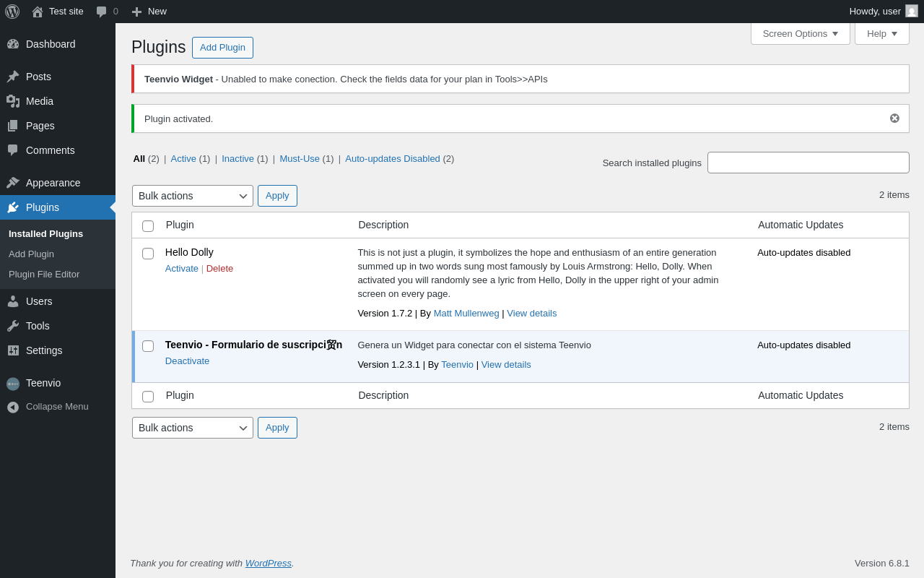The image size is (924, 578).
Task: Open Installed Plugins submenu item
Action: (45, 234)
